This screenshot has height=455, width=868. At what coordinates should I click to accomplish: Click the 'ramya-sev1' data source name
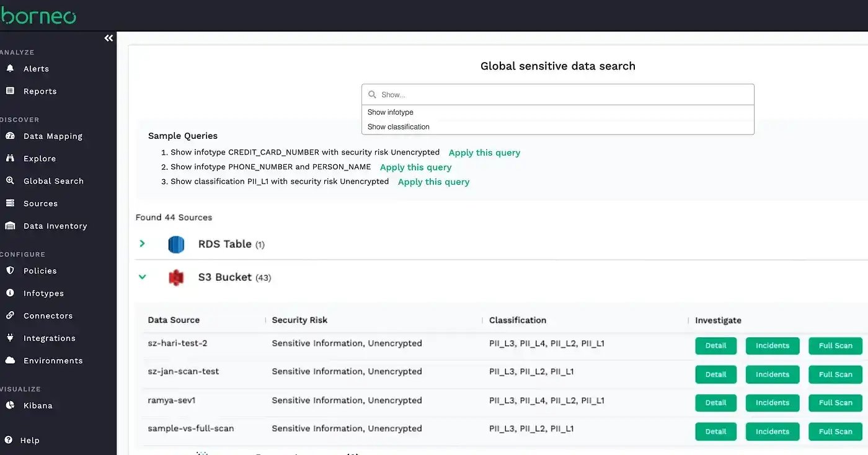[172, 400]
